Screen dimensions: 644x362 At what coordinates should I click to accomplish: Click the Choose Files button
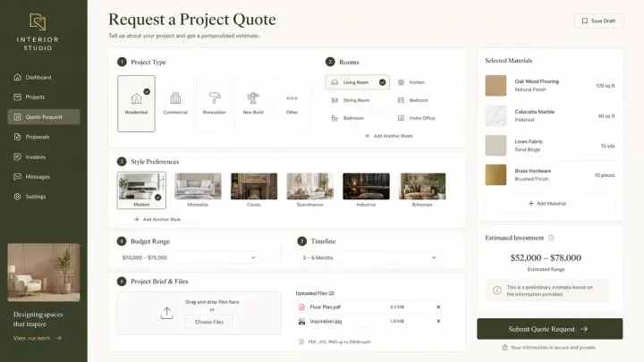click(209, 322)
